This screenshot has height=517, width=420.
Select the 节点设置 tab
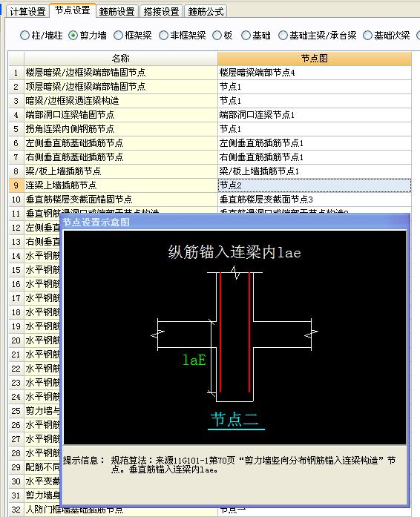point(73,10)
